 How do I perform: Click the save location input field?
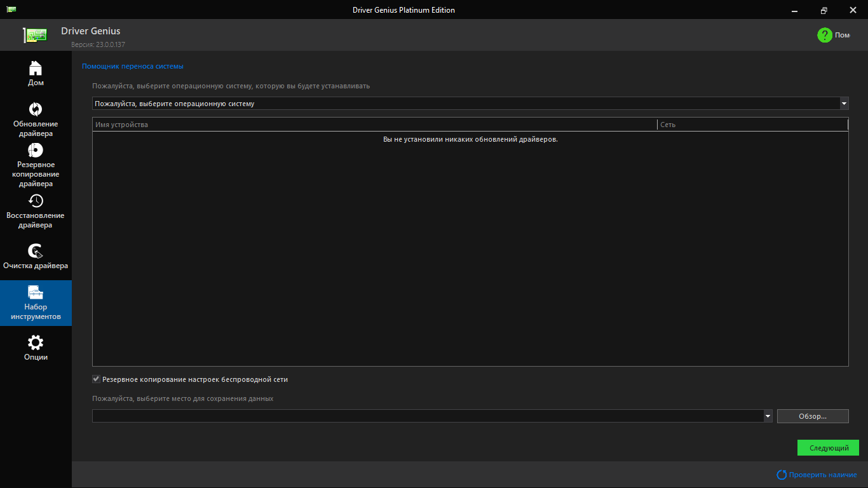click(x=428, y=416)
